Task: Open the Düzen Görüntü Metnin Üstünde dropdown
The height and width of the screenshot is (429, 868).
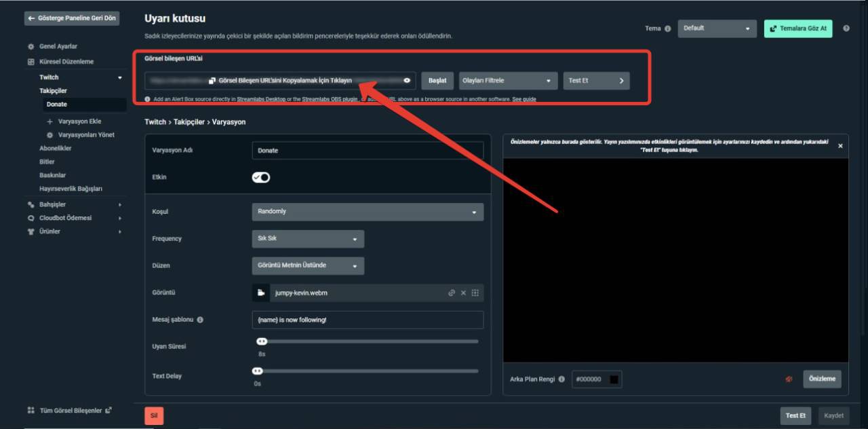Action: (308, 266)
